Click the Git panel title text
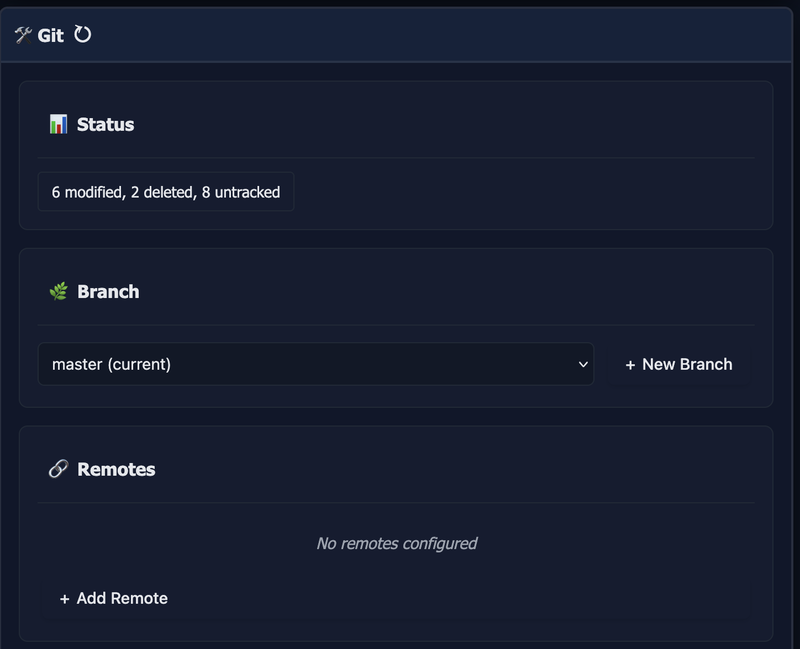 (52, 33)
